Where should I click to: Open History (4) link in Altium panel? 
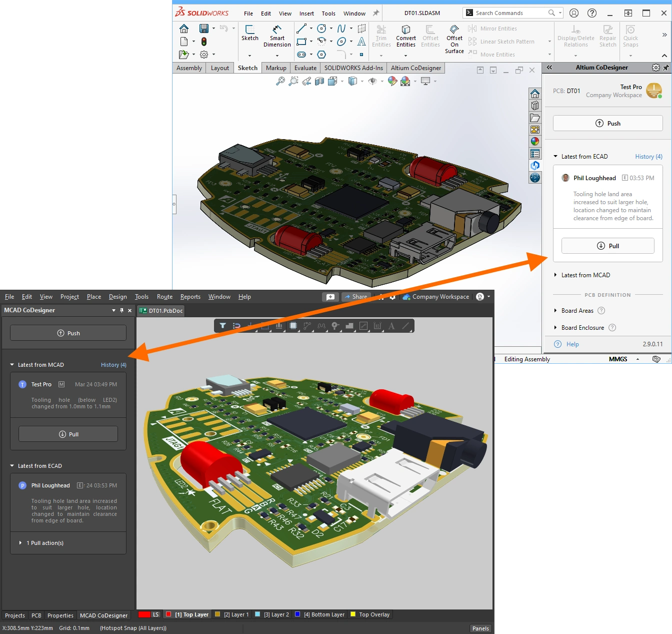tap(113, 365)
